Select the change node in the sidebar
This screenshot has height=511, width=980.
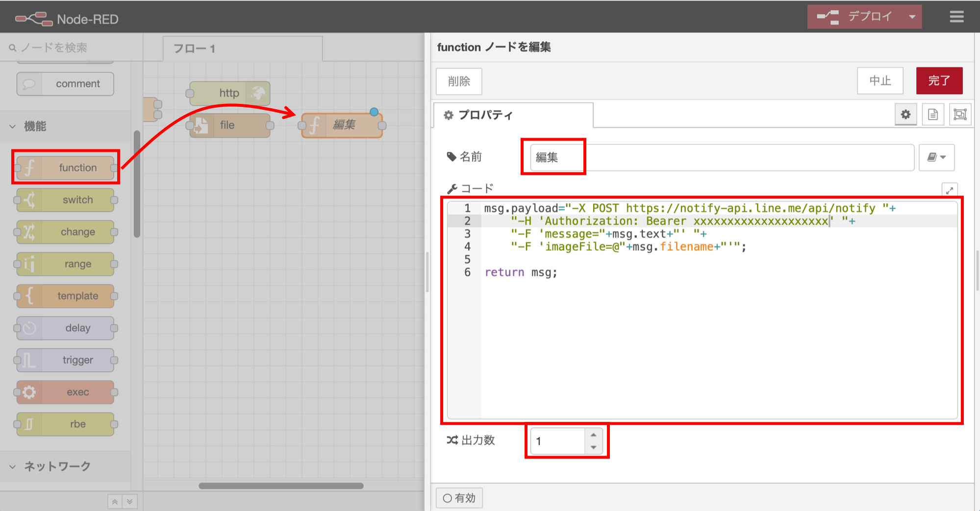point(65,231)
